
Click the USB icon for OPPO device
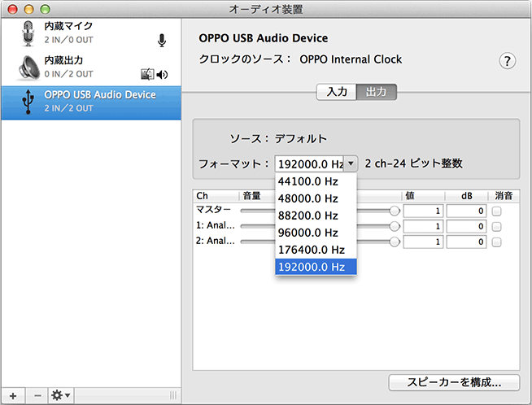[x=28, y=102]
